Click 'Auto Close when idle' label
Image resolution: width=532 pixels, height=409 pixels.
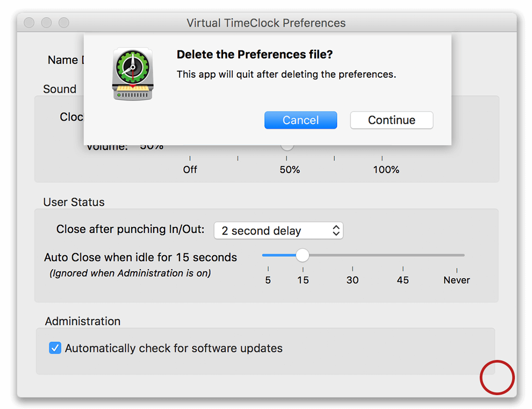point(141,257)
